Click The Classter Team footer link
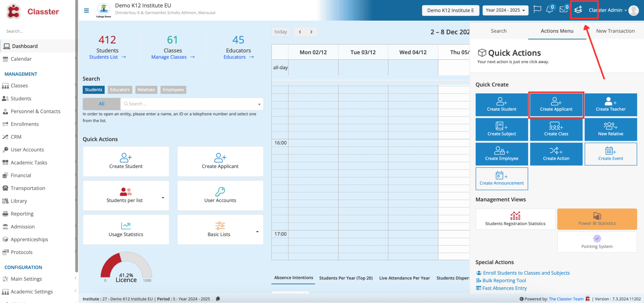Viewport: 644px width, 303px height. click(x=566, y=299)
